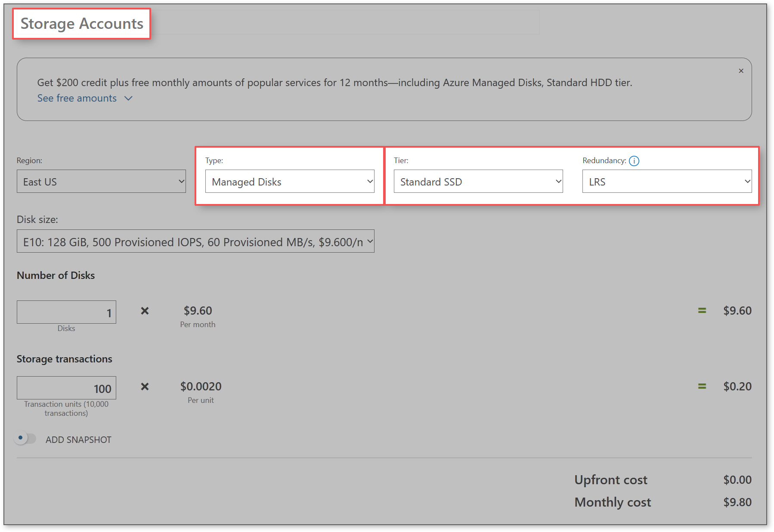Click the $9.60 per month price
774x532 pixels.
198,310
